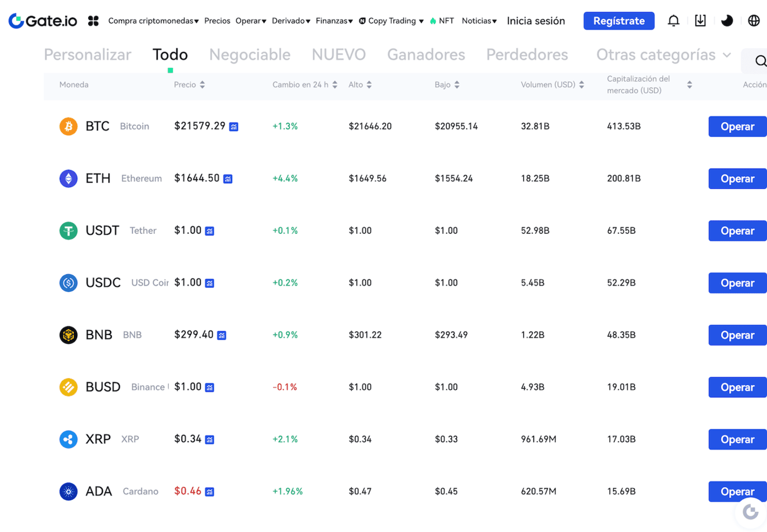Click the download app icon

pos(700,21)
